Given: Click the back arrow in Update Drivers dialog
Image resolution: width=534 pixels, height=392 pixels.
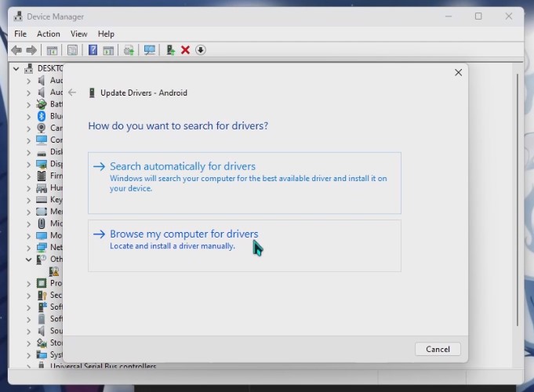Looking at the screenshot, I should pos(72,93).
